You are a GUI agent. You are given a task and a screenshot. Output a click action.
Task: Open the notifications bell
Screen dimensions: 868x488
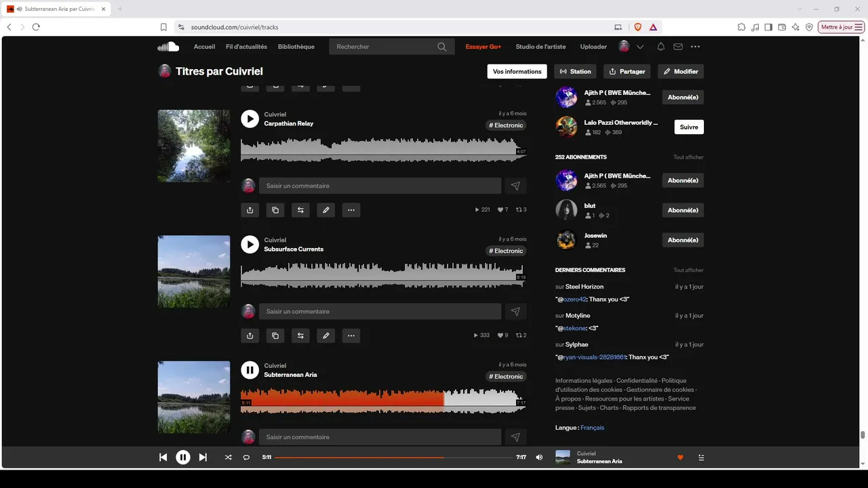coord(660,47)
